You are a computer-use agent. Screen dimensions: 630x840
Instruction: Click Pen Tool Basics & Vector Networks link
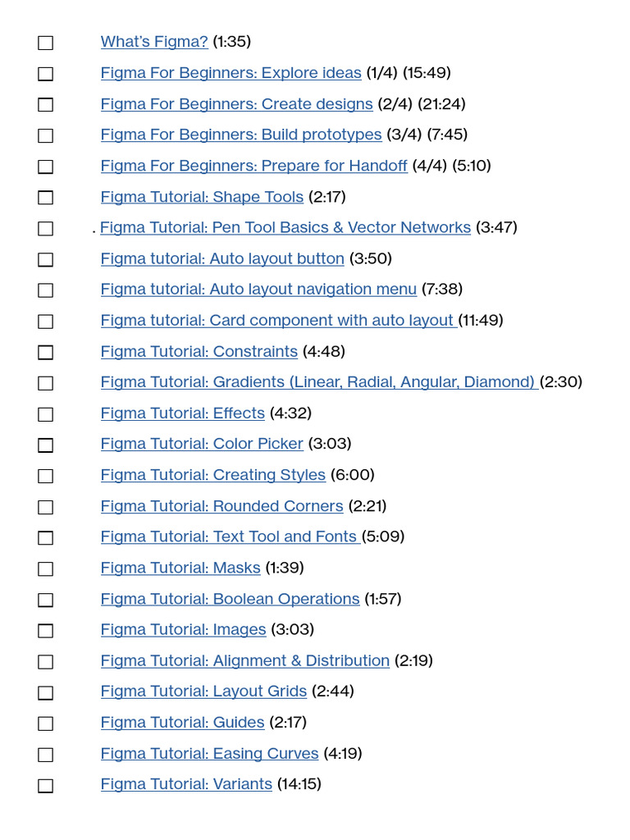pyautogui.click(x=285, y=227)
